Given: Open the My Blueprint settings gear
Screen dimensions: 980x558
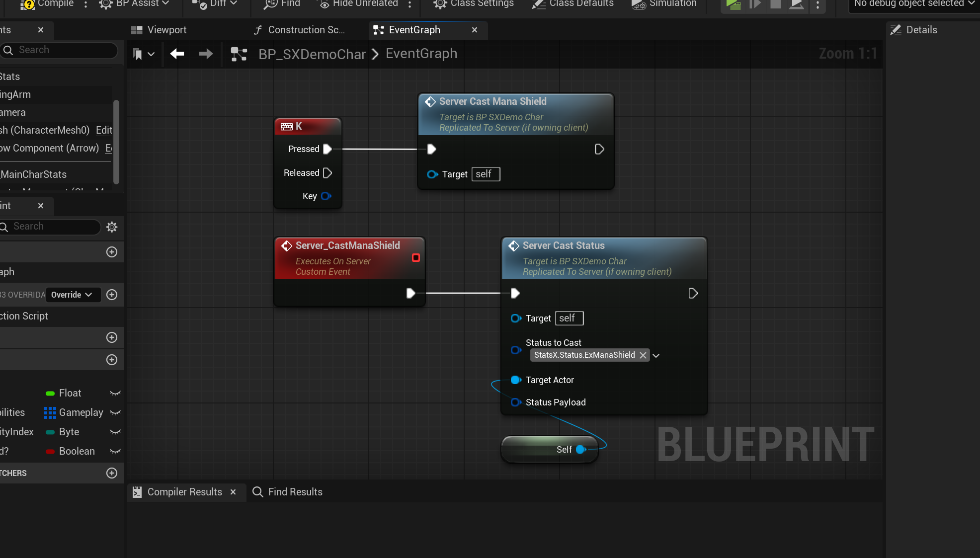Looking at the screenshot, I should click(111, 227).
